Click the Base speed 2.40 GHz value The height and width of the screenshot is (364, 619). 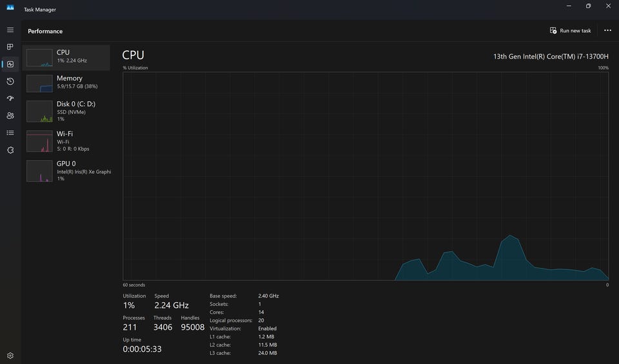tap(268, 296)
